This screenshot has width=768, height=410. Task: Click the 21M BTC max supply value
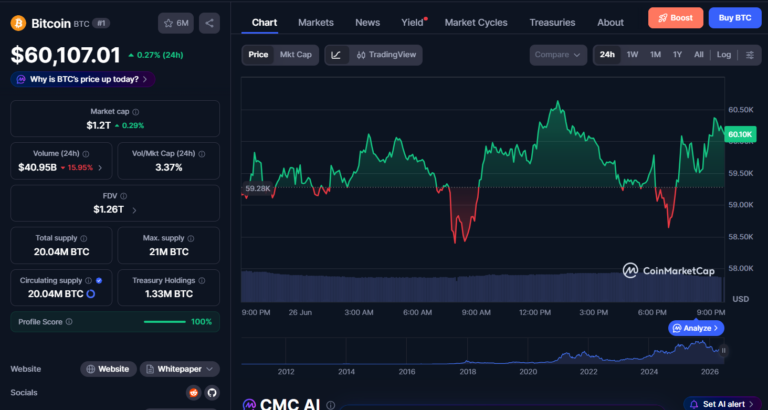[169, 252]
